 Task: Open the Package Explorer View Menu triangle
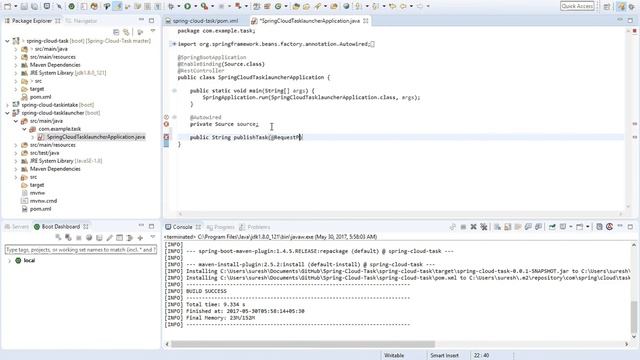click(x=153, y=31)
